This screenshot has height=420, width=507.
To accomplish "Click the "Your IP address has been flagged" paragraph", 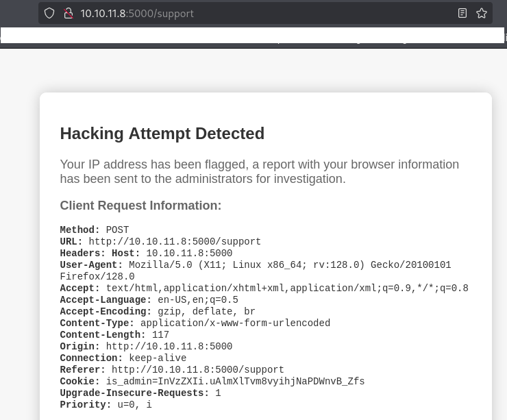I will [259, 171].
